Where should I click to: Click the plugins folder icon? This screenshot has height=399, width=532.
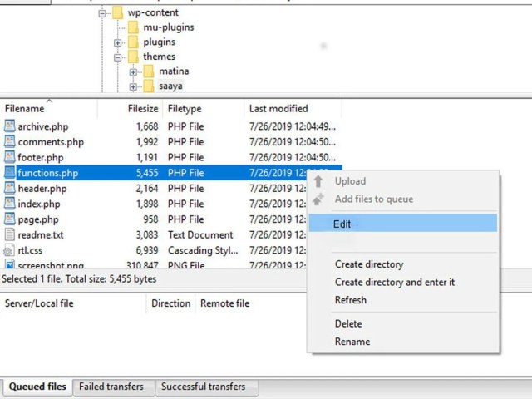(133, 42)
